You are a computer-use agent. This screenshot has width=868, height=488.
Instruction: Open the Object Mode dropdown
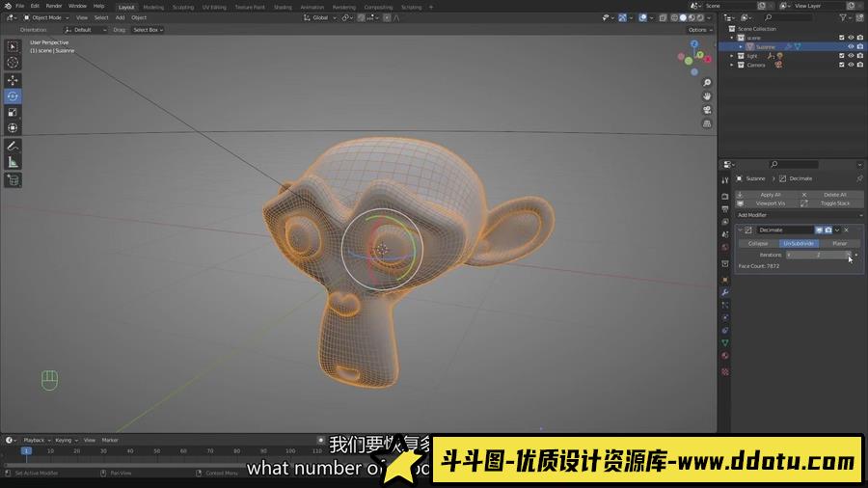(46, 17)
